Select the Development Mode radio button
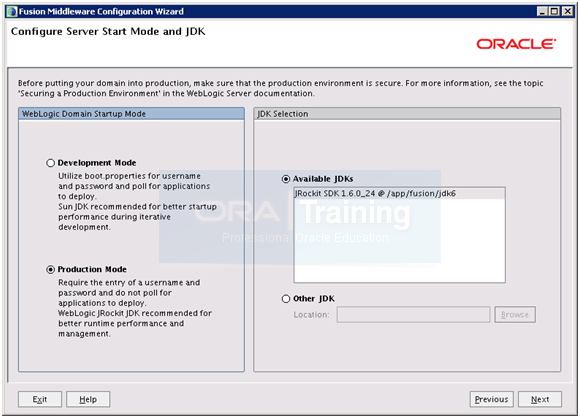 [51, 163]
